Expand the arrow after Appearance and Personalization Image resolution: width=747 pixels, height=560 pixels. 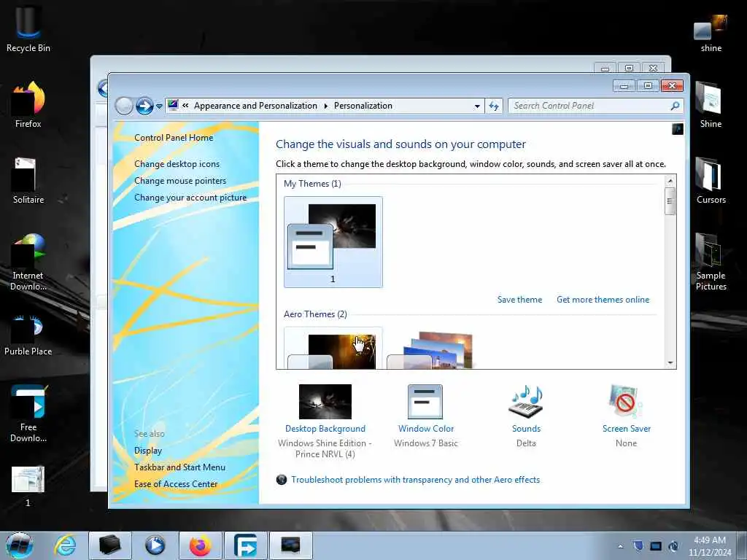click(x=326, y=106)
